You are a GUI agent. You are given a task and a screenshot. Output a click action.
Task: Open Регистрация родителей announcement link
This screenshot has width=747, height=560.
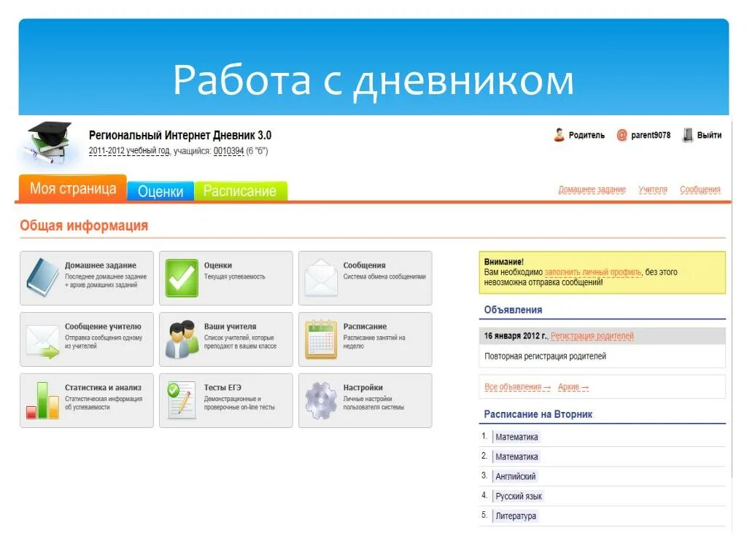[592, 335]
